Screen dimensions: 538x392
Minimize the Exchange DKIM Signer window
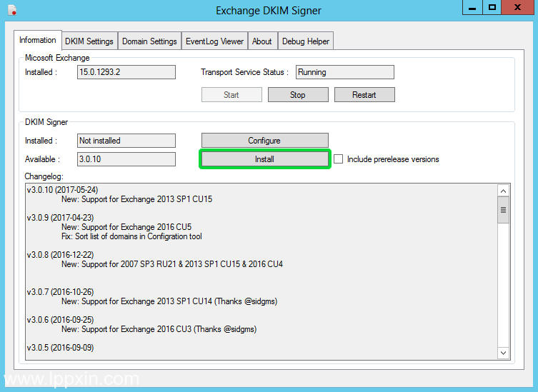tap(472, 8)
